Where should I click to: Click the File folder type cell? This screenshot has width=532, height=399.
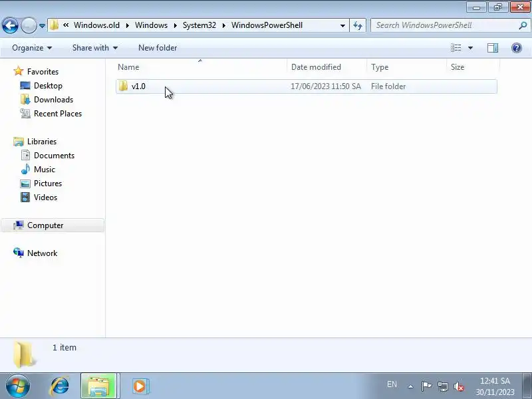pos(388,86)
